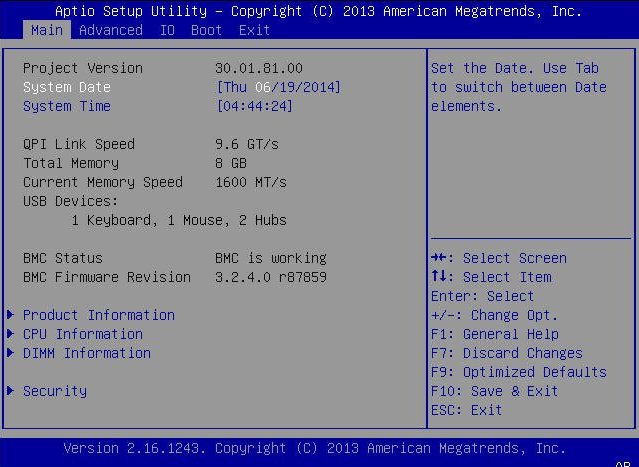Image resolution: width=639 pixels, height=467 pixels.
Task: Click the arrow beside Product Information
Action: click(11, 314)
